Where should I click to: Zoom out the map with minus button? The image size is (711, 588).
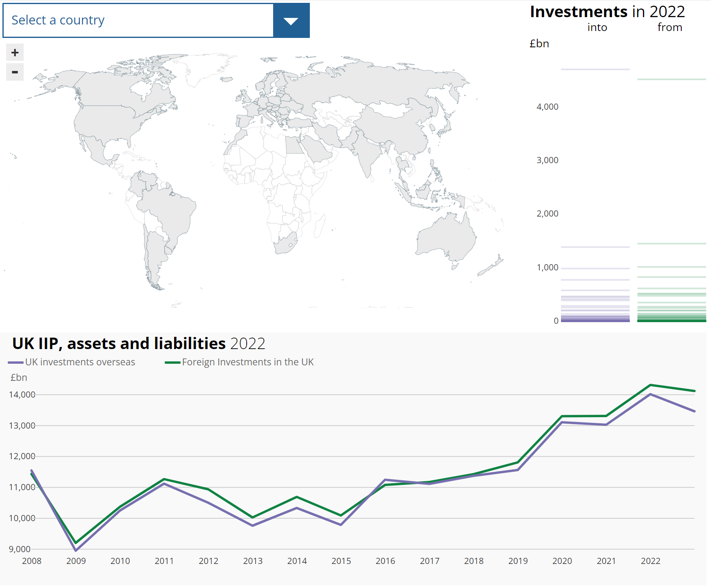15,72
